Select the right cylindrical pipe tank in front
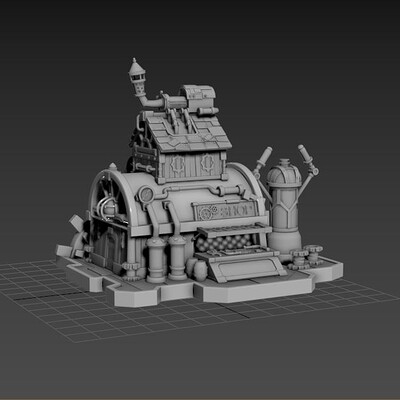 tap(177, 257)
